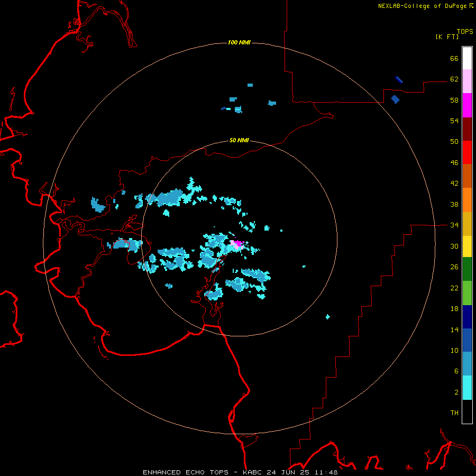Click the legend value 6

456,371
